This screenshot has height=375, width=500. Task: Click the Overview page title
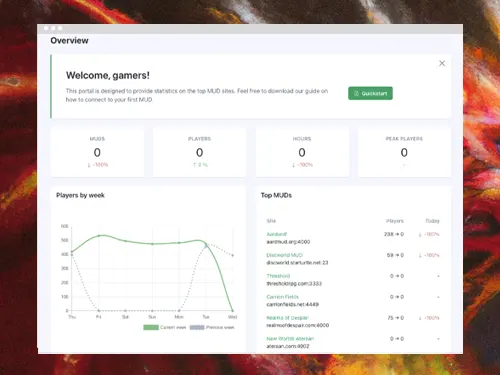click(x=69, y=41)
